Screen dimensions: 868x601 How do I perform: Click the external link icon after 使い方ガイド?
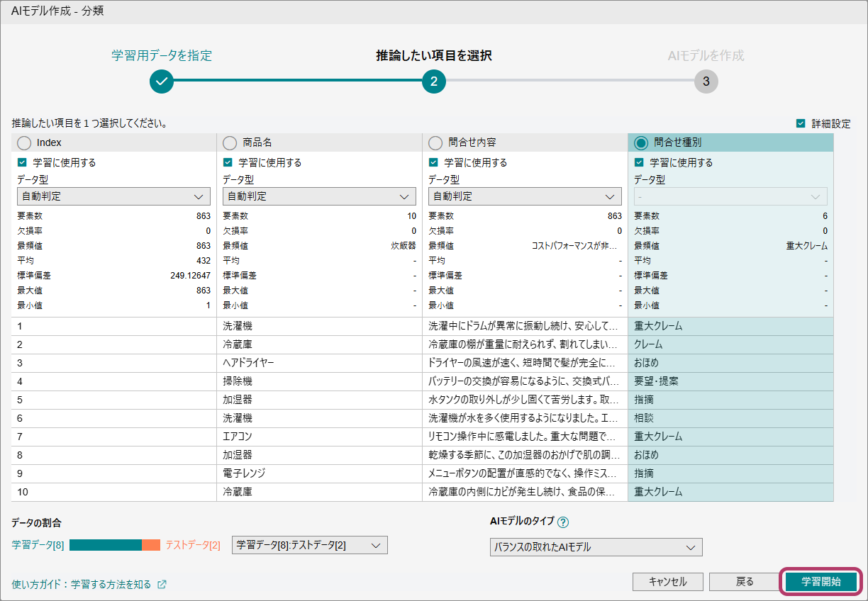(x=162, y=585)
